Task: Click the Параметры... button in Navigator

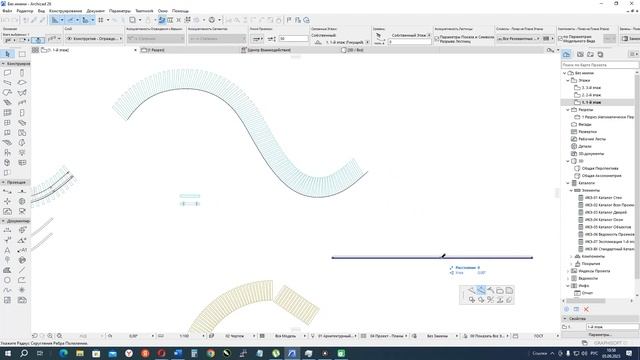Action: [600, 335]
